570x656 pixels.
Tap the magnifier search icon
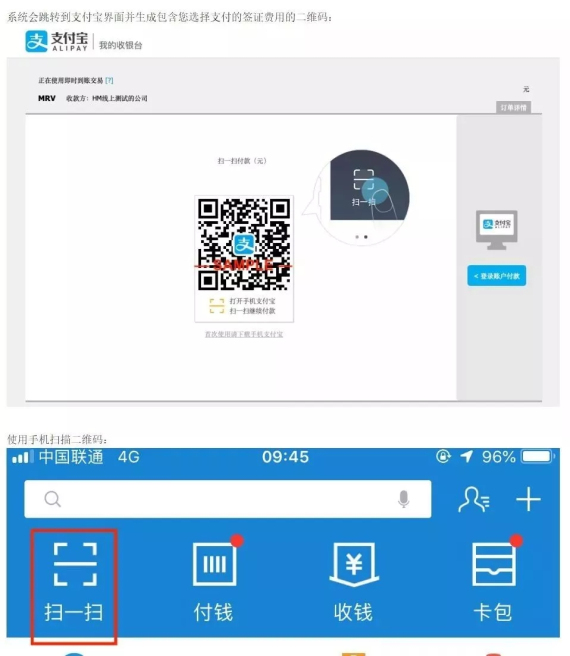pyautogui.click(x=53, y=499)
